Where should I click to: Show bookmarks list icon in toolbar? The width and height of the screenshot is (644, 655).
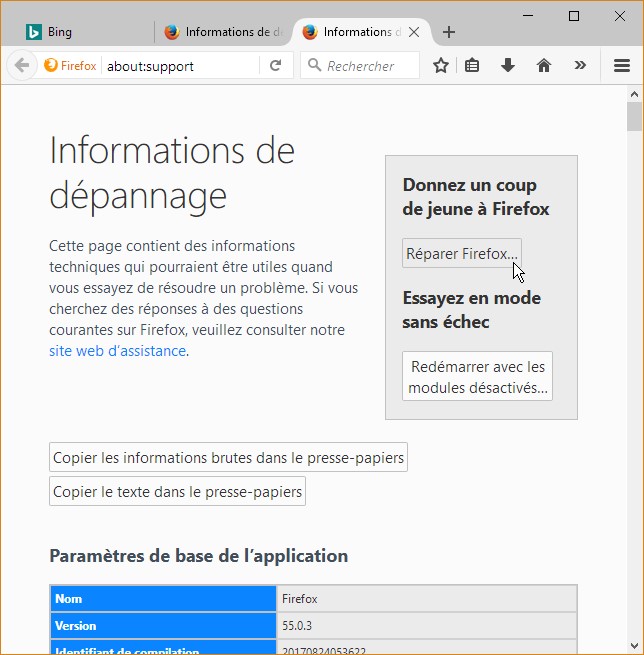pos(473,66)
